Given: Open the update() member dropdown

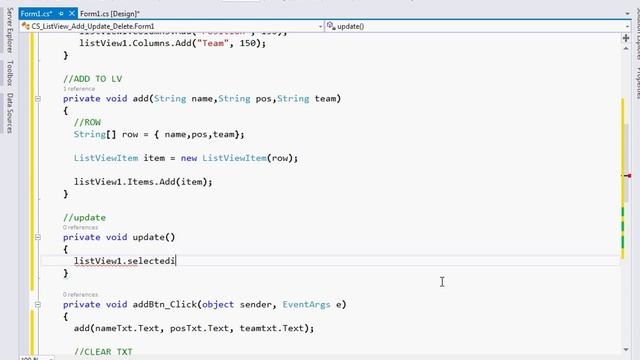Looking at the screenshot, I should 627,27.
